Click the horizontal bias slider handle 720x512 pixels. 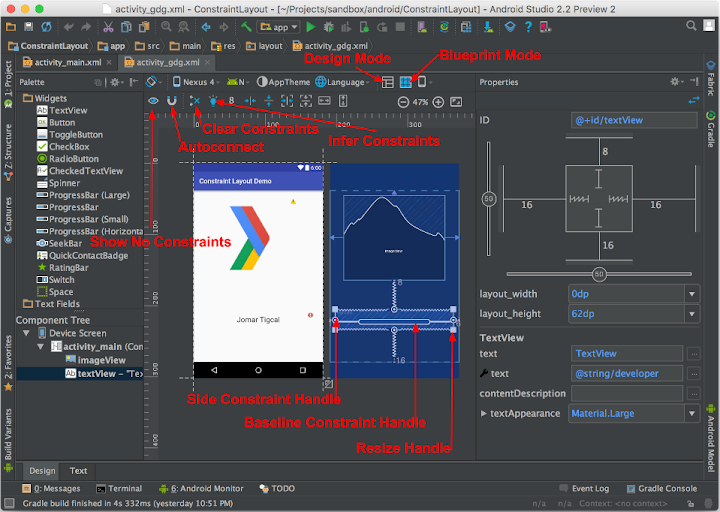598,274
